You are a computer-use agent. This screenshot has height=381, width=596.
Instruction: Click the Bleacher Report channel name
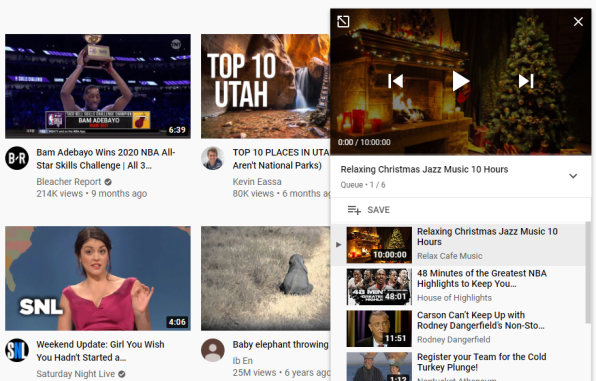[69, 182]
